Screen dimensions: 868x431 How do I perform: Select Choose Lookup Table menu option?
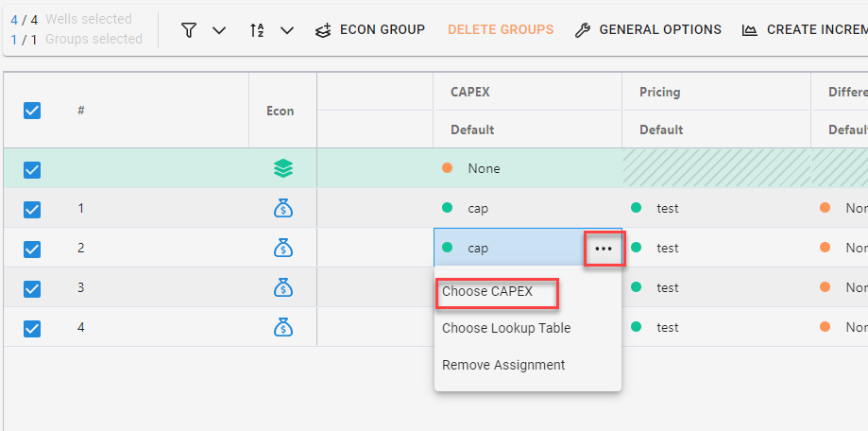tap(506, 328)
